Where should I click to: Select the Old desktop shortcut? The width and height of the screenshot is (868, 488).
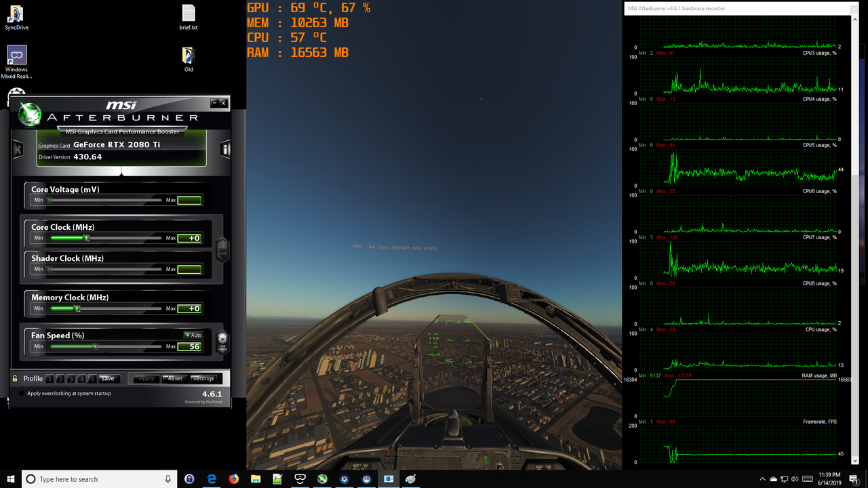click(189, 60)
